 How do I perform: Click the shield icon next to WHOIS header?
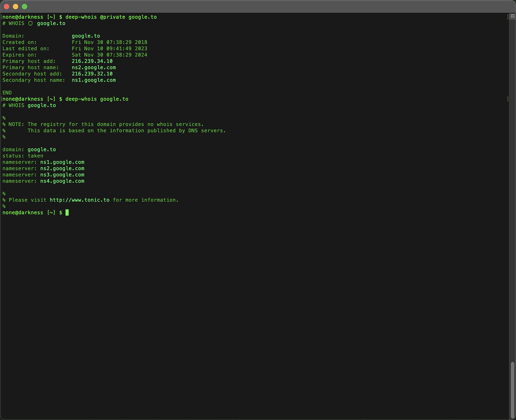pyautogui.click(x=30, y=23)
